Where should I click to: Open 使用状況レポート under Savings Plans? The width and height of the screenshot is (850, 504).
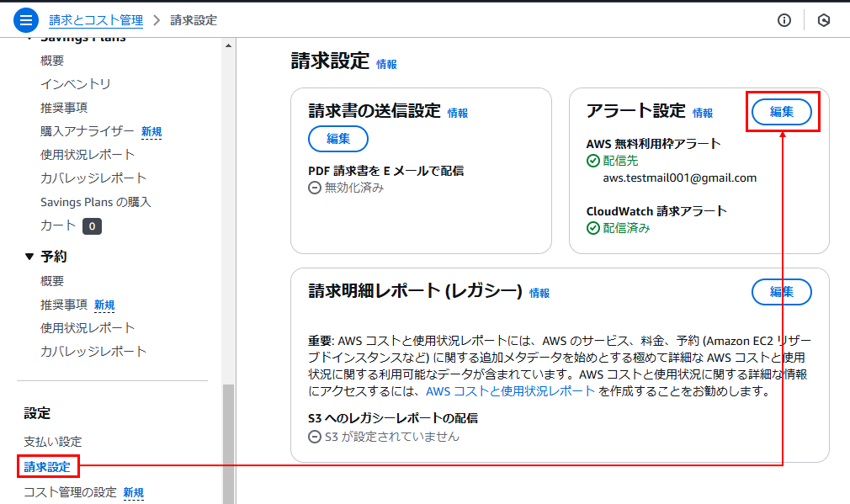88,155
